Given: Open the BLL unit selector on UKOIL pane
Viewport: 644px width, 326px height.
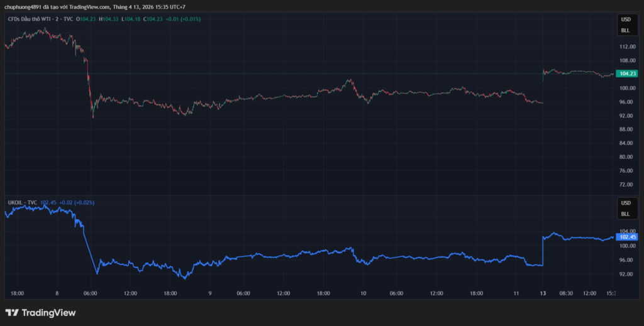Looking at the screenshot, I should click(x=625, y=214).
